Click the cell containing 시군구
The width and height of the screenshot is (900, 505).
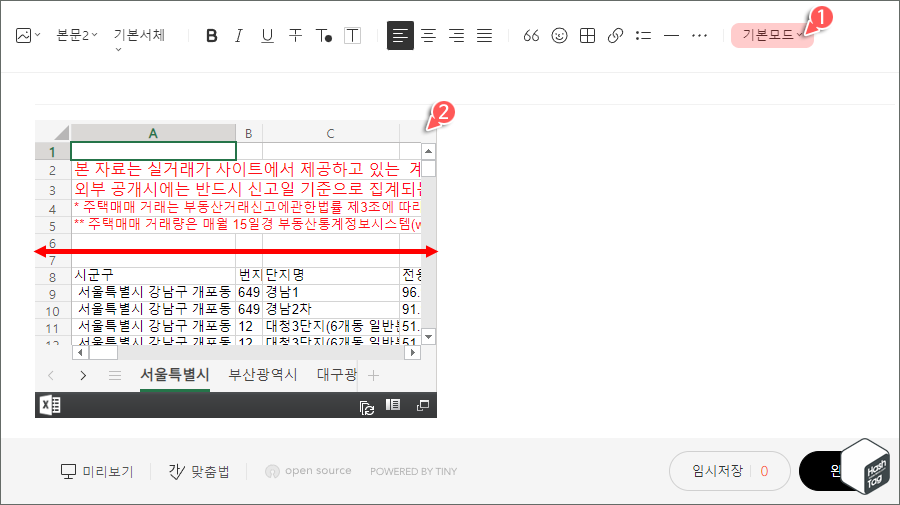point(153,275)
